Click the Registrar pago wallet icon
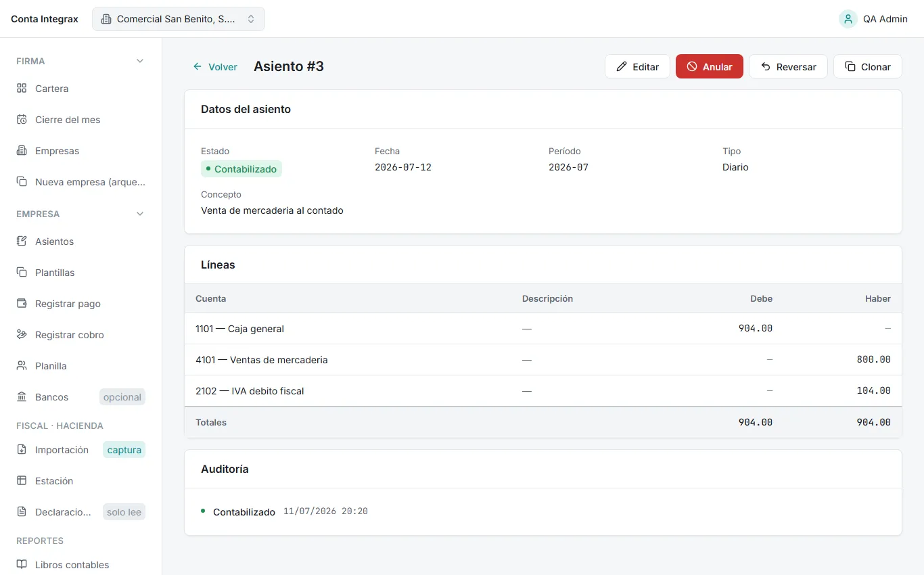Screen dimensions: 924x575 (22, 304)
